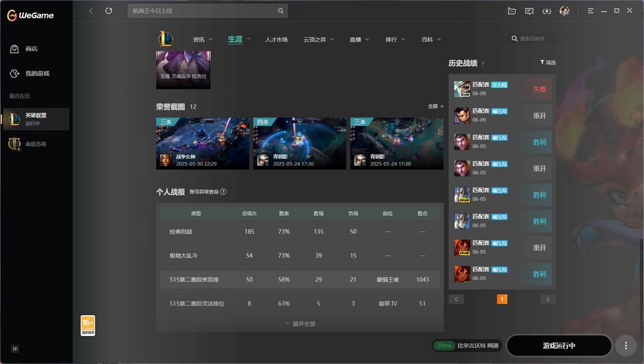Go to previous match history page
The height and width of the screenshot is (364, 644).
(x=456, y=299)
